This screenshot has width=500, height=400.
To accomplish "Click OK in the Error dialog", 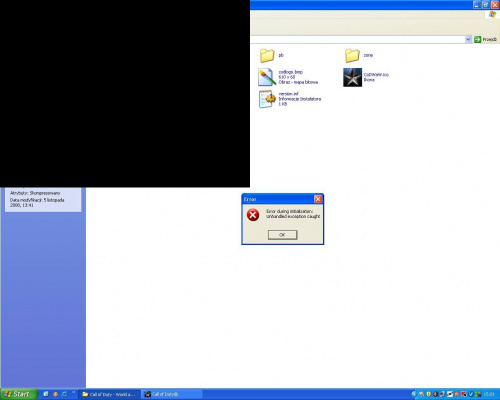I will [x=282, y=235].
